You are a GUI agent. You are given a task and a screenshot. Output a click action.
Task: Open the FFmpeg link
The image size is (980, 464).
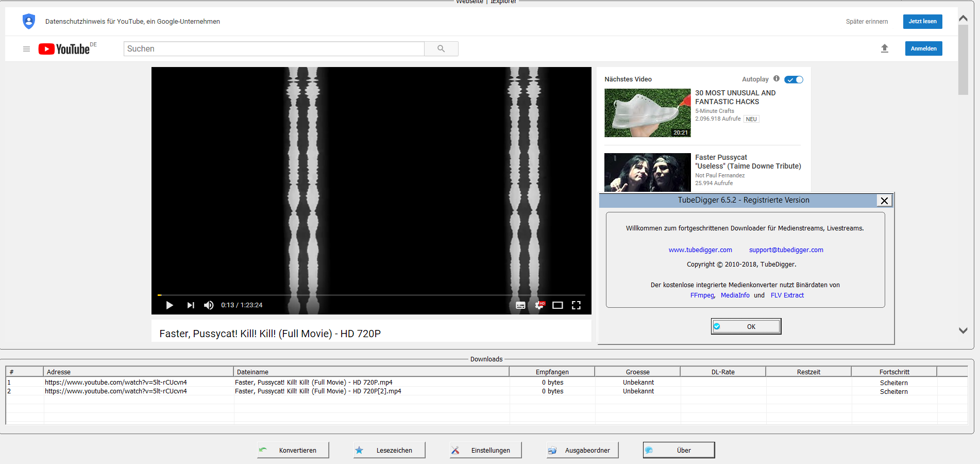tap(702, 295)
